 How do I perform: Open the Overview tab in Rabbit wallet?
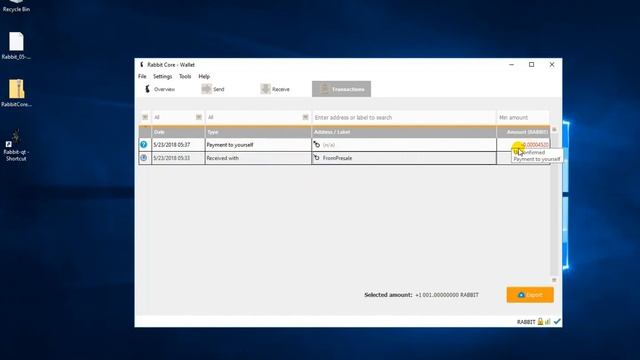click(x=160, y=89)
